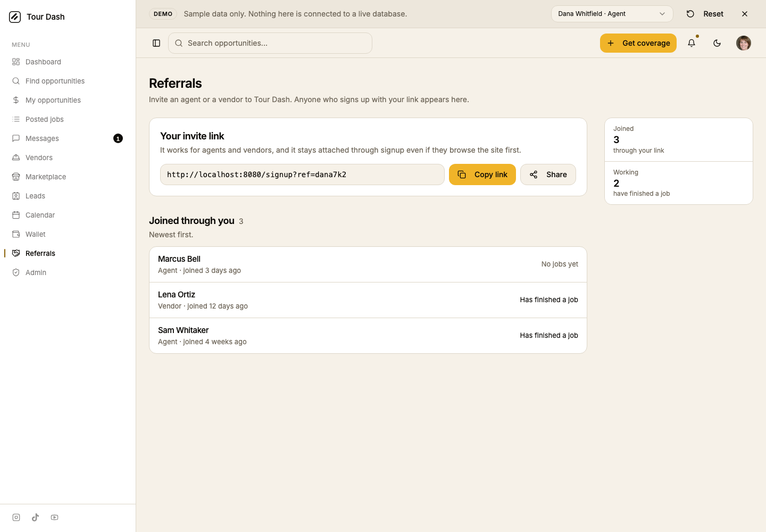Click the Joined count stat card
The width and height of the screenshot is (766, 532).
tap(679, 139)
